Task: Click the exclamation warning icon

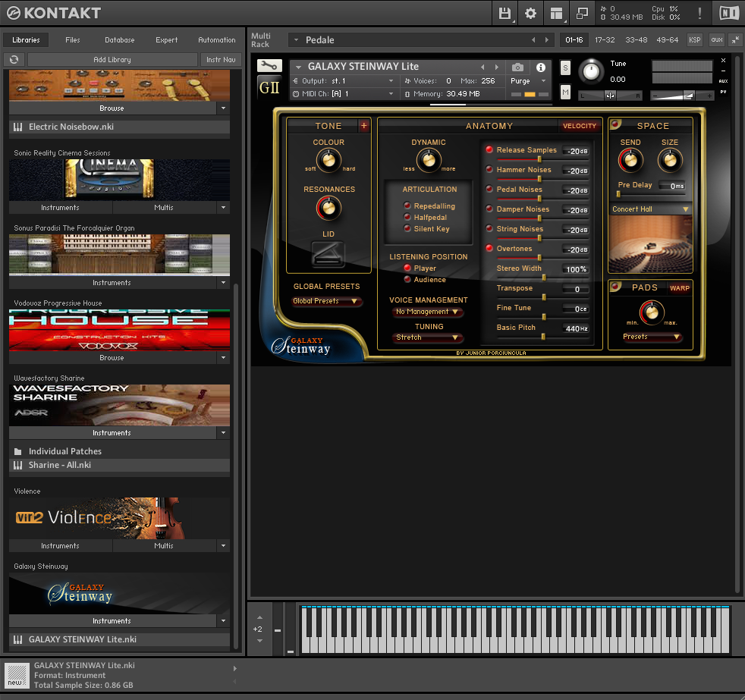Action: (699, 13)
